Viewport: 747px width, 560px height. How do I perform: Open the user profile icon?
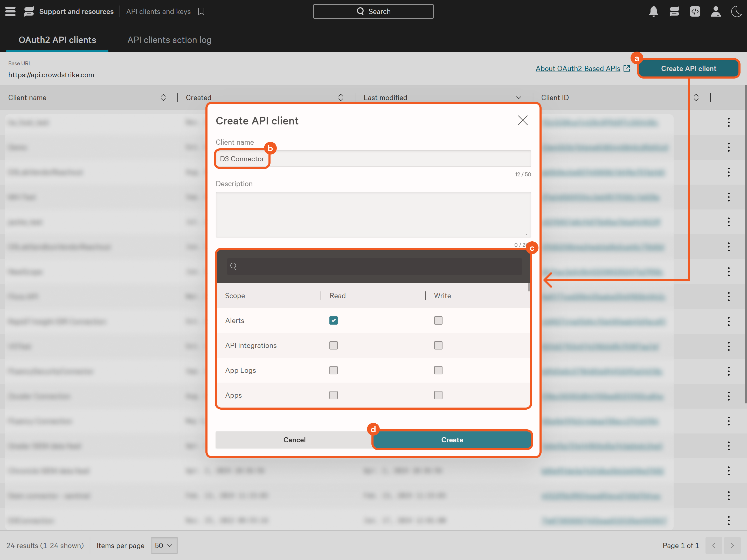[715, 11]
